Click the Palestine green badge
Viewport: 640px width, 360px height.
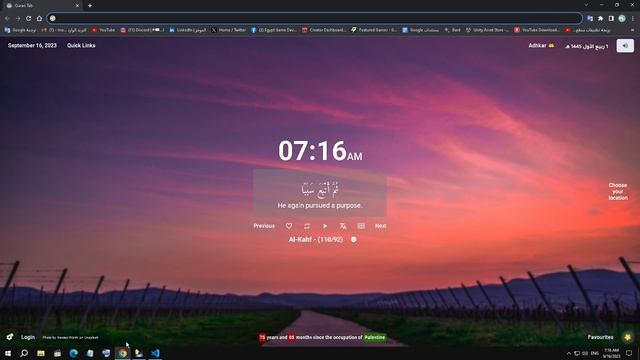pos(374,338)
